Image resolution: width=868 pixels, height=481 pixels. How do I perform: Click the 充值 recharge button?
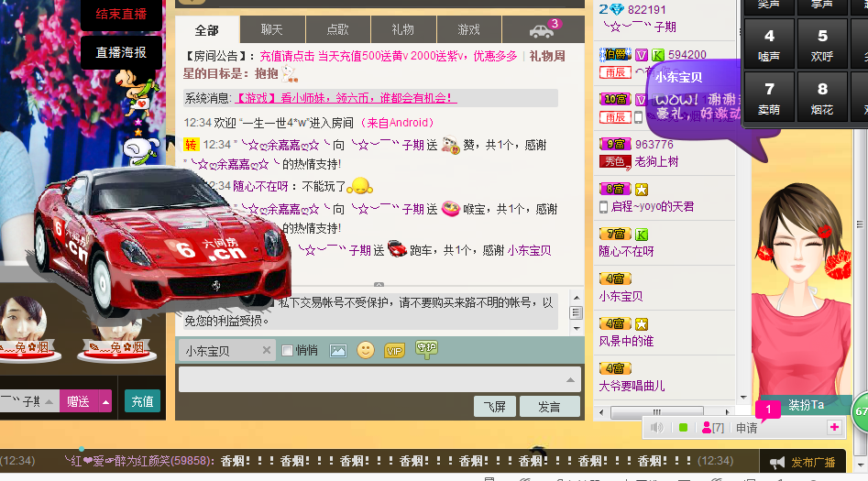point(143,401)
